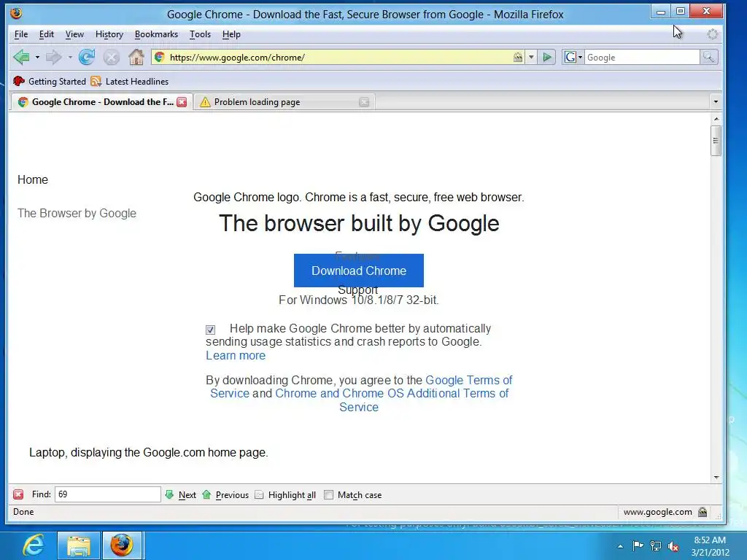Reload the page with the Refresh icon
Image resolution: width=747 pixels, height=560 pixels.
[x=87, y=57]
